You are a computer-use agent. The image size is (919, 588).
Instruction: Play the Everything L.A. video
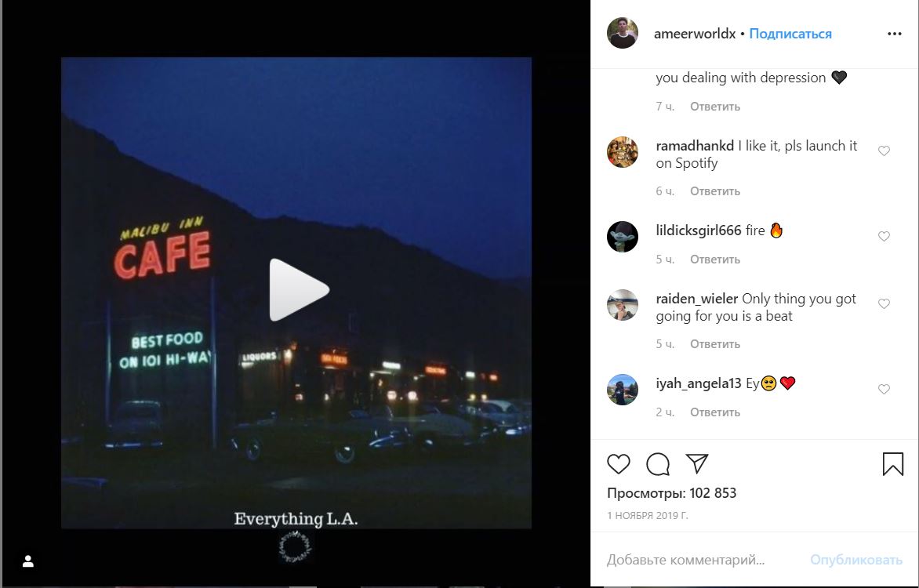298,289
